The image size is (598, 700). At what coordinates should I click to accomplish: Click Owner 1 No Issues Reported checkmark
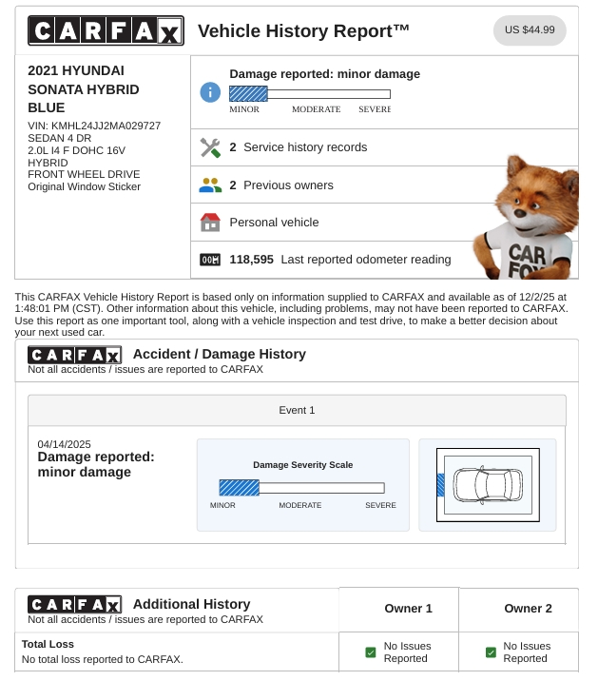371,652
